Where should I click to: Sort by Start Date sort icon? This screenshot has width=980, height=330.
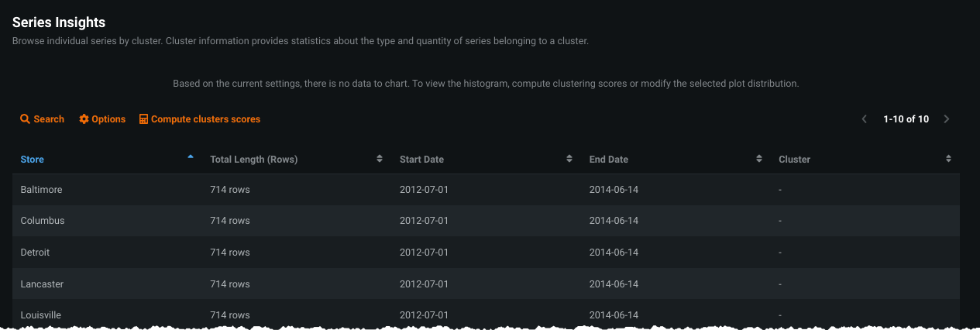(569, 159)
